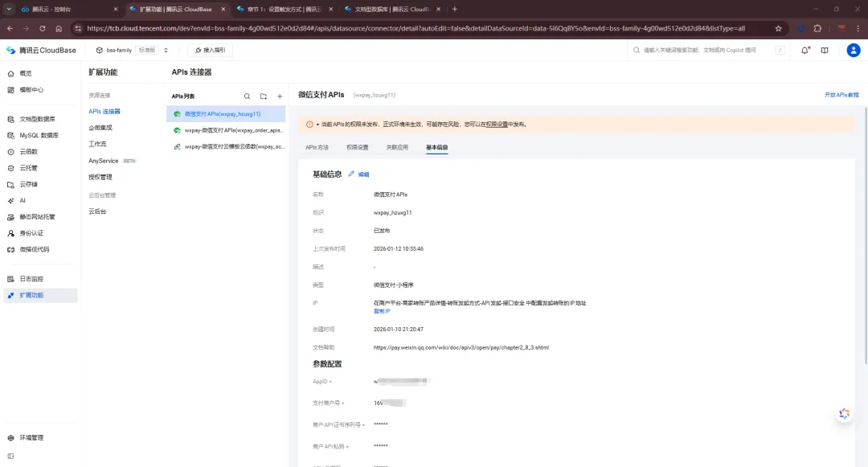Open 环境管理 in sidebar
This screenshot has width=868, height=467.
tap(31, 438)
